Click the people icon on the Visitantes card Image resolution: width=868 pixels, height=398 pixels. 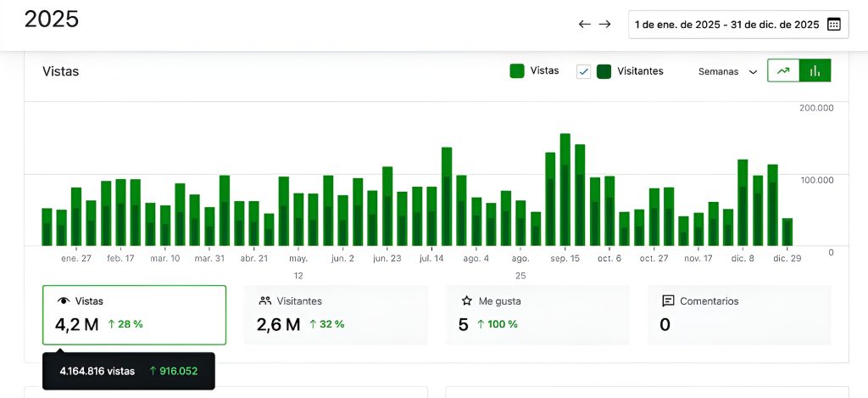264,301
